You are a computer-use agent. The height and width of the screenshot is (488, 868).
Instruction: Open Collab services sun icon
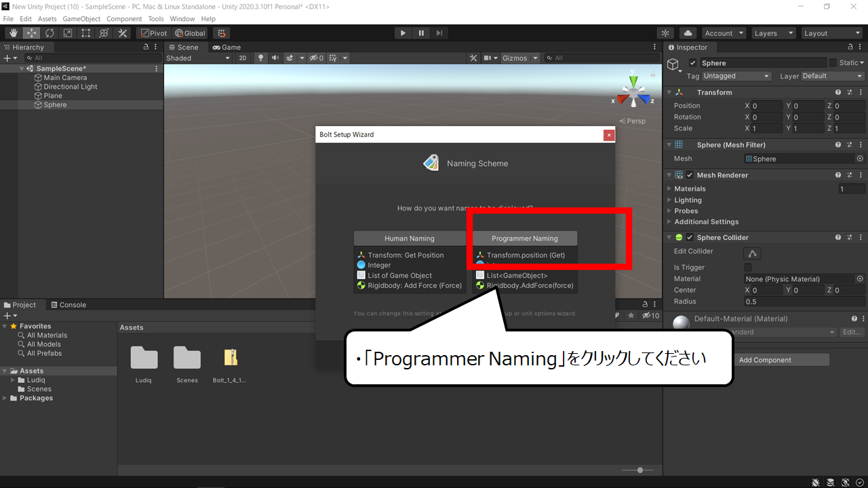coord(666,33)
